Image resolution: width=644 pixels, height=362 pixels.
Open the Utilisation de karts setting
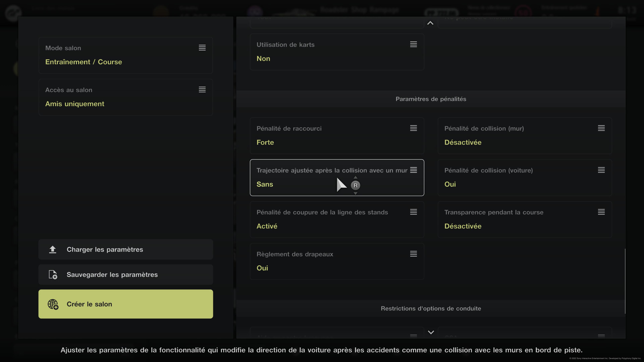[x=337, y=52]
